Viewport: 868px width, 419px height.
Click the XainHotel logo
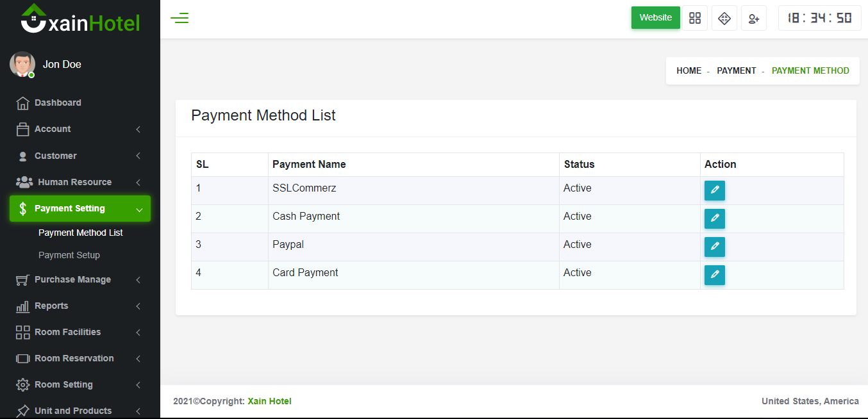click(80, 19)
